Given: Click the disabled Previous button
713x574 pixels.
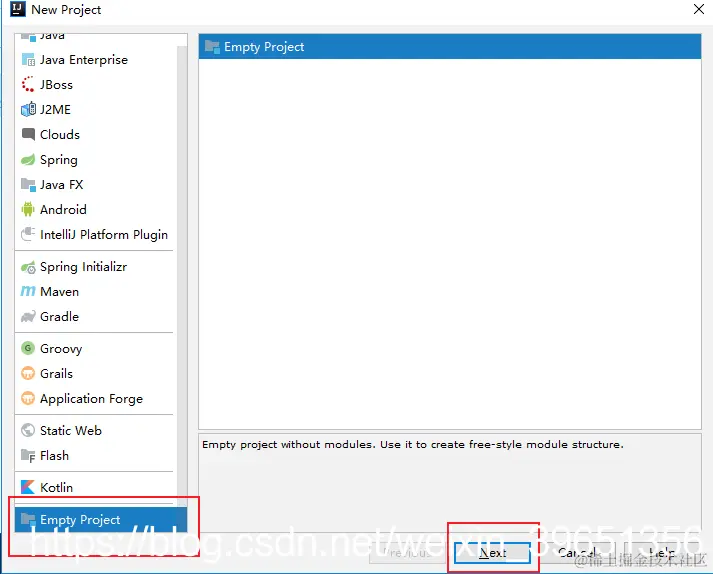Looking at the screenshot, I should point(407,553).
